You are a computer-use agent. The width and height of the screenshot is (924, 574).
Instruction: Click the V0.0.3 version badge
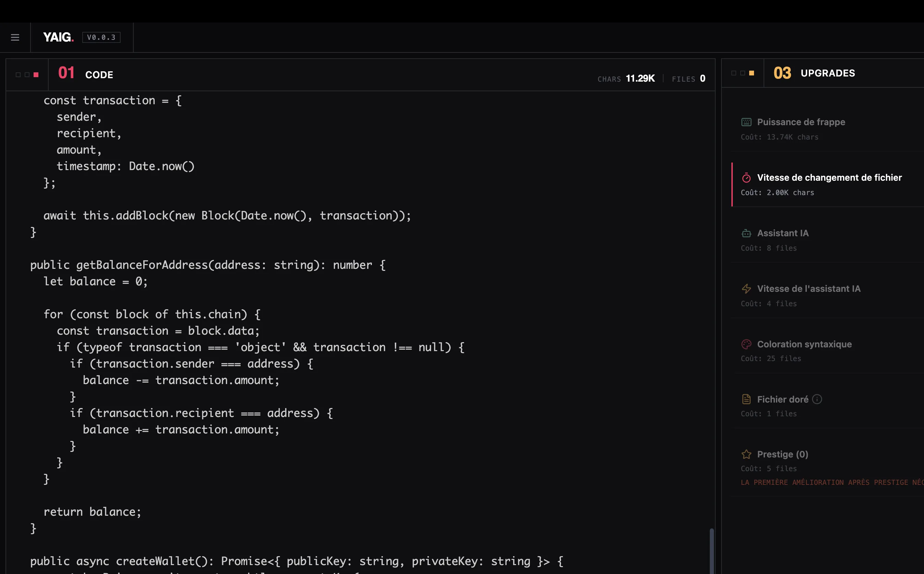tap(101, 37)
